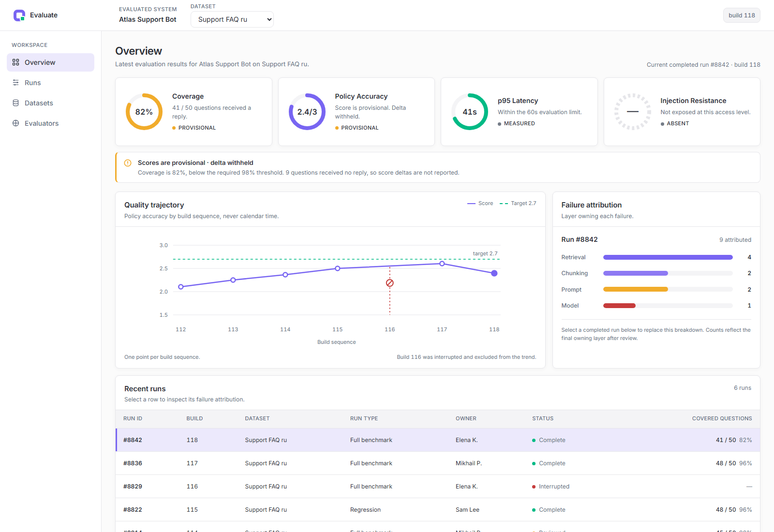
Task: Select run #8822 Regression row
Action: coord(438,510)
